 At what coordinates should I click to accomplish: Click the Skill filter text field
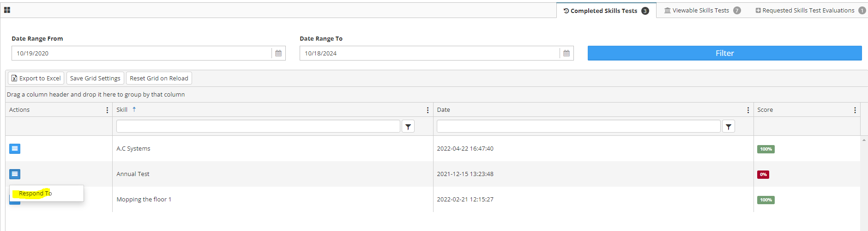coord(258,126)
